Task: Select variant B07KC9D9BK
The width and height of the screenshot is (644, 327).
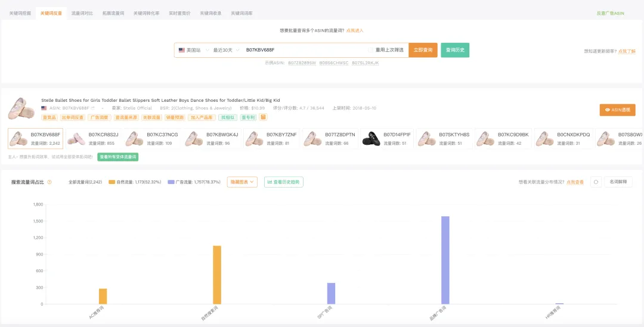Action: [x=503, y=139]
